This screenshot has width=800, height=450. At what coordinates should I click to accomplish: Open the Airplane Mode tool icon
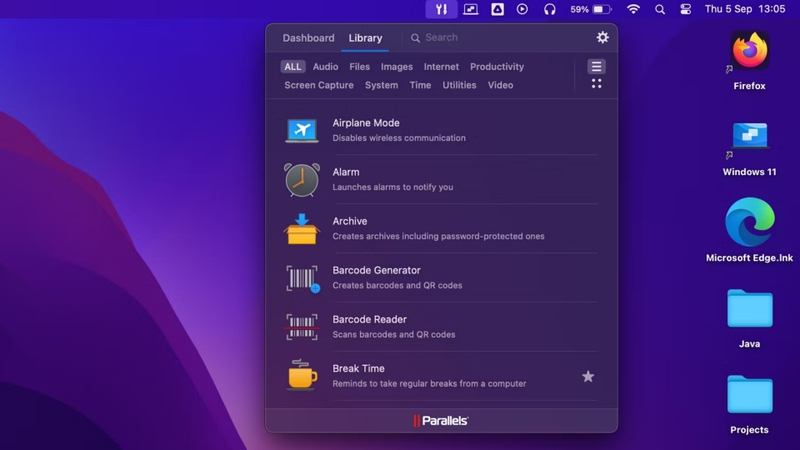(x=302, y=131)
